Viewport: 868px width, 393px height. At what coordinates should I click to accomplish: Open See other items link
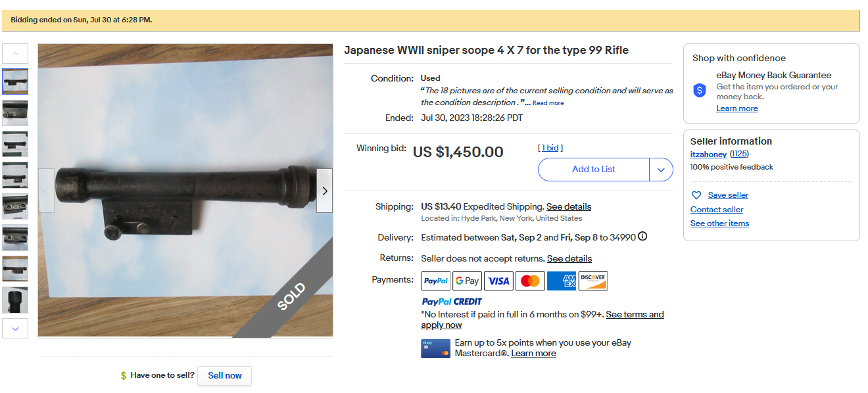click(719, 223)
